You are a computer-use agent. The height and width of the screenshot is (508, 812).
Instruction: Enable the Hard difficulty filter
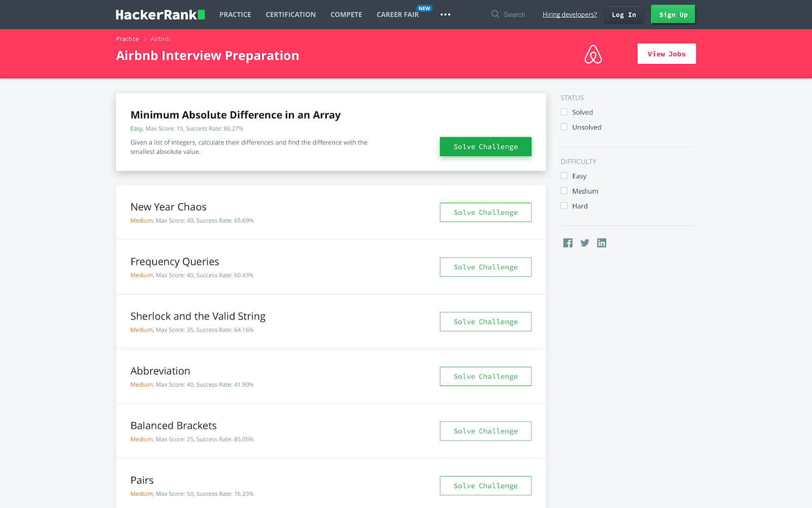[x=564, y=206]
